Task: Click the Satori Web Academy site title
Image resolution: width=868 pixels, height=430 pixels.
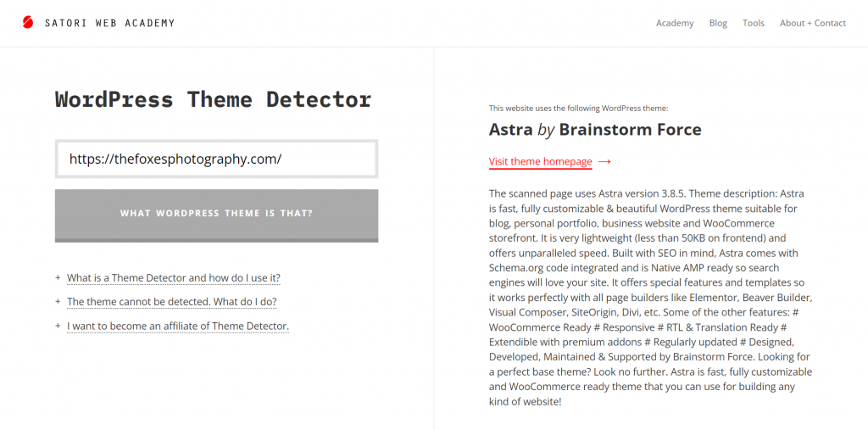Action: click(x=110, y=23)
